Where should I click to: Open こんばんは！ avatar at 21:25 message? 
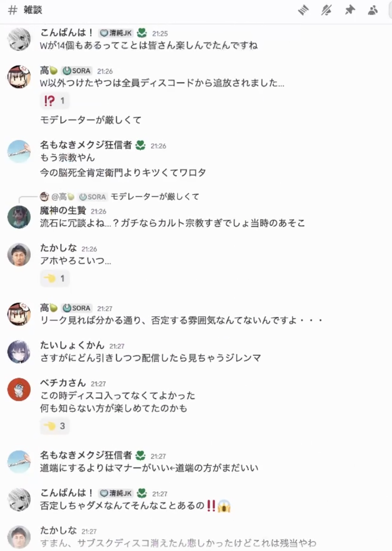point(19,39)
